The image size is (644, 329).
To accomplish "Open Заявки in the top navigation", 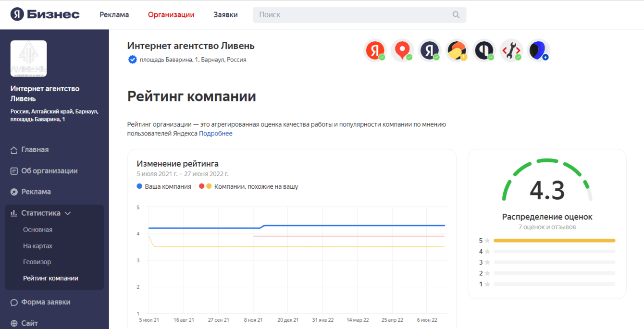I will click(x=225, y=14).
